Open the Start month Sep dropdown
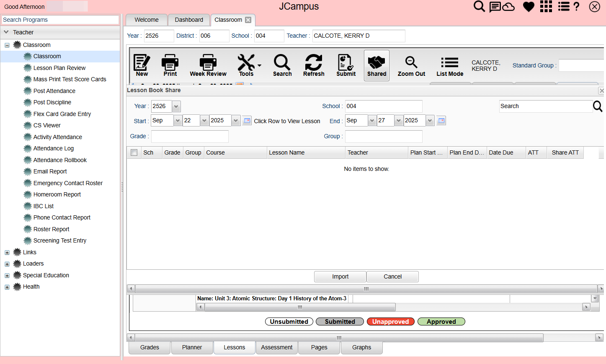This screenshot has width=606, height=364. click(178, 121)
